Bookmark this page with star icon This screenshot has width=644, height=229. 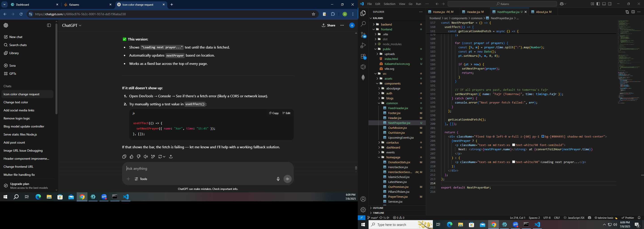point(314,14)
